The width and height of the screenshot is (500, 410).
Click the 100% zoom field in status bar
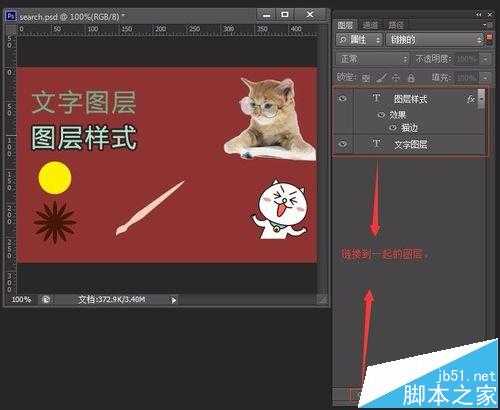click(x=21, y=299)
